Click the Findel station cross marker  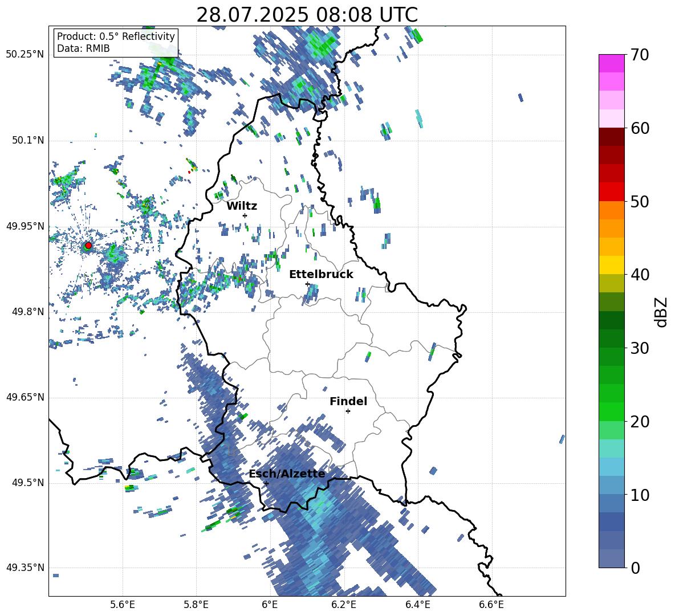coord(348,411)
